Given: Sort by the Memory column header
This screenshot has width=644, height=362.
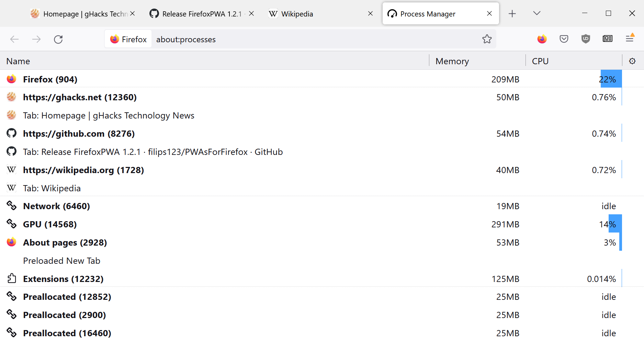Looking at the screenshot, I should point(477,61).
